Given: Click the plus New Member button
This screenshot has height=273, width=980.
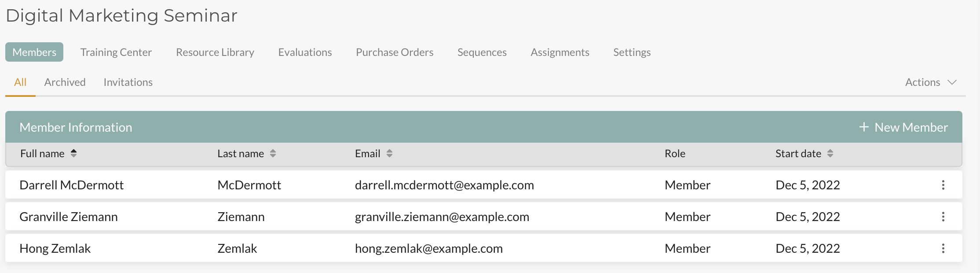Looking at the screenshot, I should (903, 127).
